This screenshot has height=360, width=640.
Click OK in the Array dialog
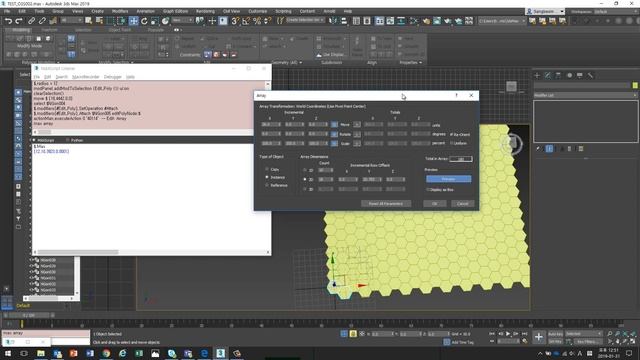pos(435,203)
